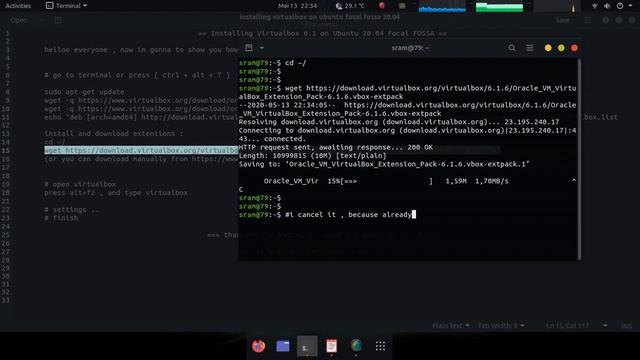Minimize the terminal with the yellow button
Image resolution: width=640 pixels, height=360 pixels.
(548, 48)
